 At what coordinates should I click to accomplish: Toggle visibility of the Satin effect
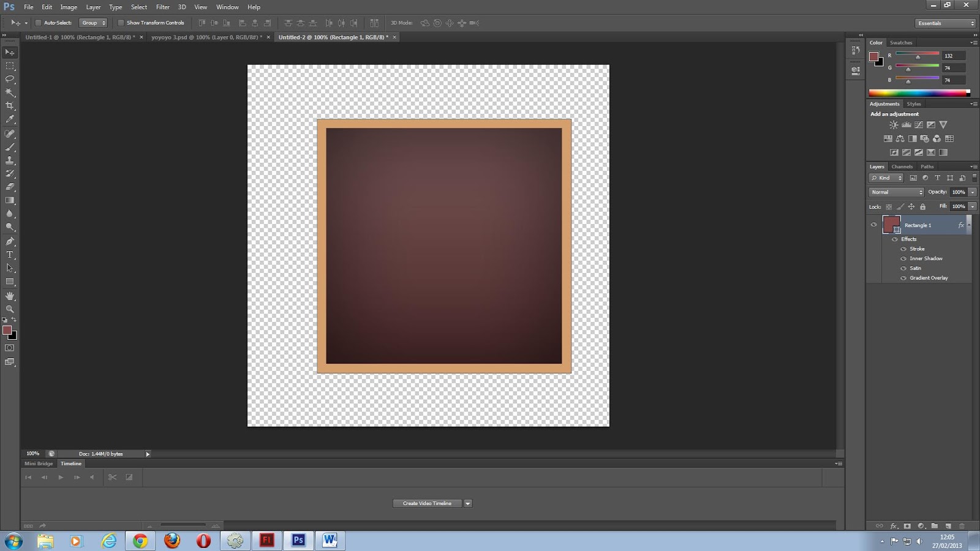[903, 268]
